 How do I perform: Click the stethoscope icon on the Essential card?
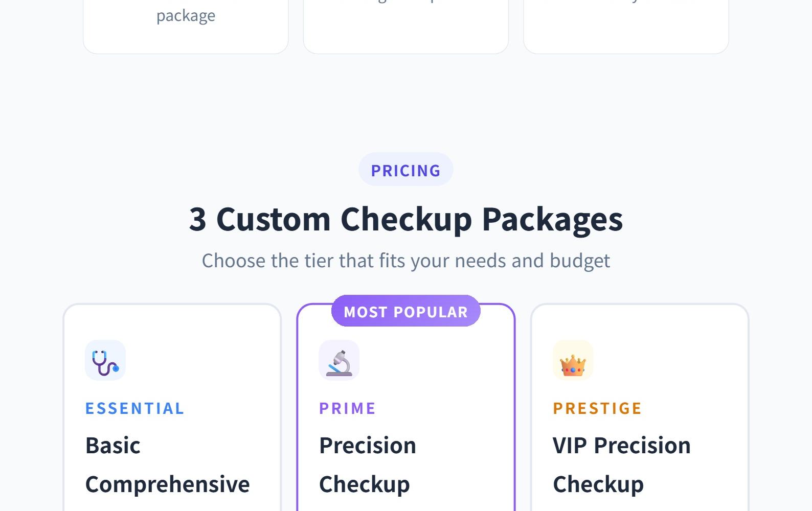(x=105, y=360)
